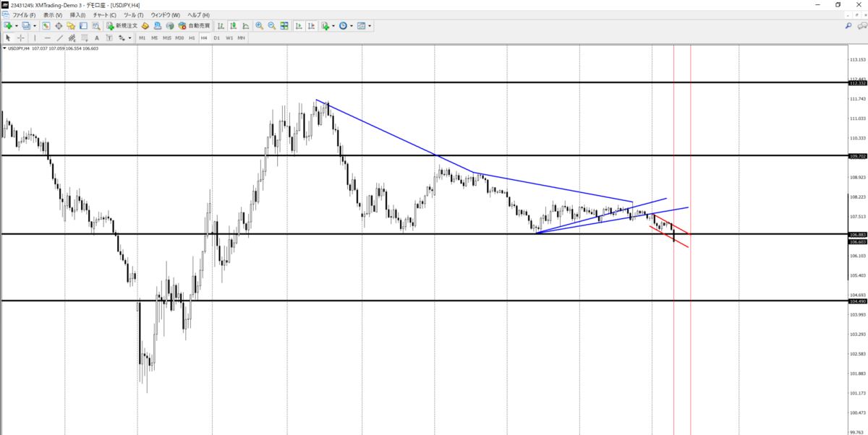Viewport: 868px width, 435px height.
Task: Click the 104.490 price label on axis
Action: 858,301
